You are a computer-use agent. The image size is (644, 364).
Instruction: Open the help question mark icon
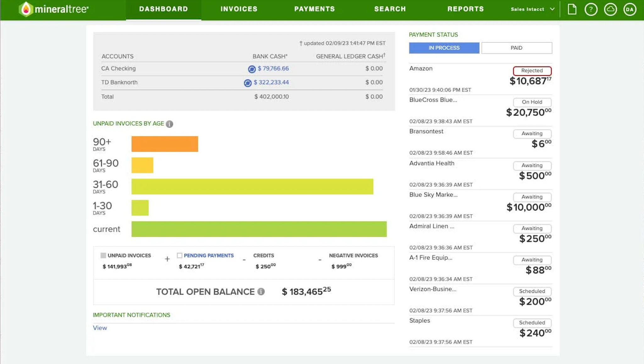[591, 9]
